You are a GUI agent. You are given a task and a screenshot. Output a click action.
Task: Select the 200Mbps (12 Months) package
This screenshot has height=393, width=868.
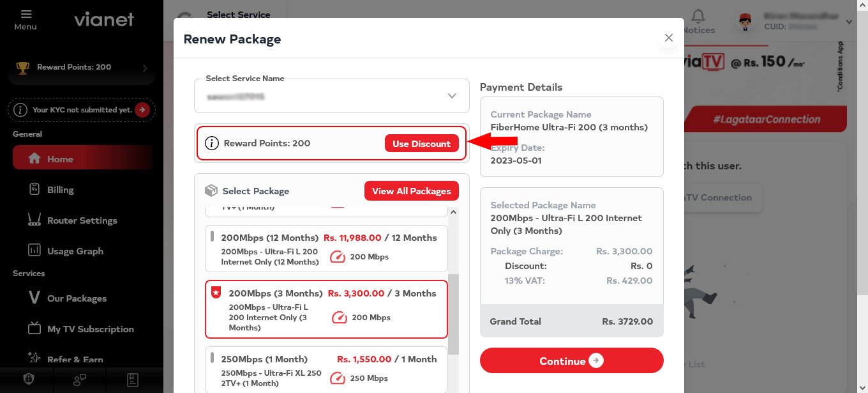point(326,249)
